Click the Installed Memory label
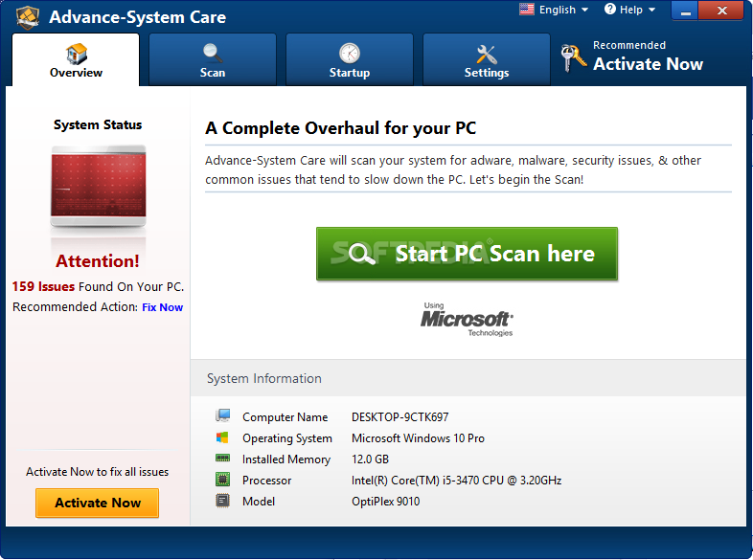Image resolution: width=753 pixels, height=560 pixels. (286, 459)
